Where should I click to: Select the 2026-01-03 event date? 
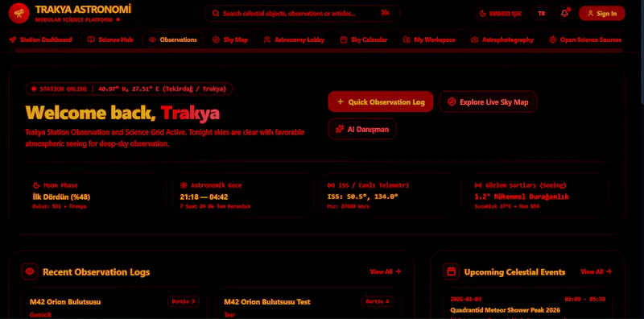click(x=467, y=299)
